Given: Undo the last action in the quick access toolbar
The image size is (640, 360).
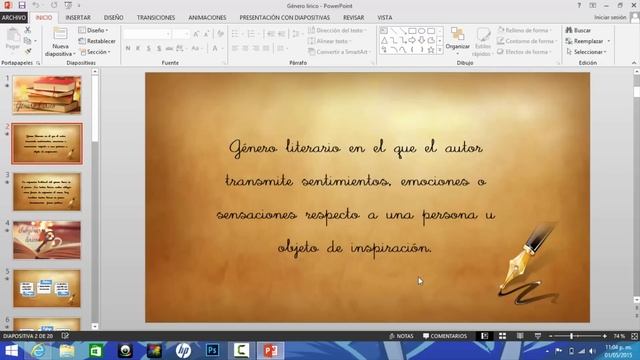Looking at the screenshot, I should 36,5.
